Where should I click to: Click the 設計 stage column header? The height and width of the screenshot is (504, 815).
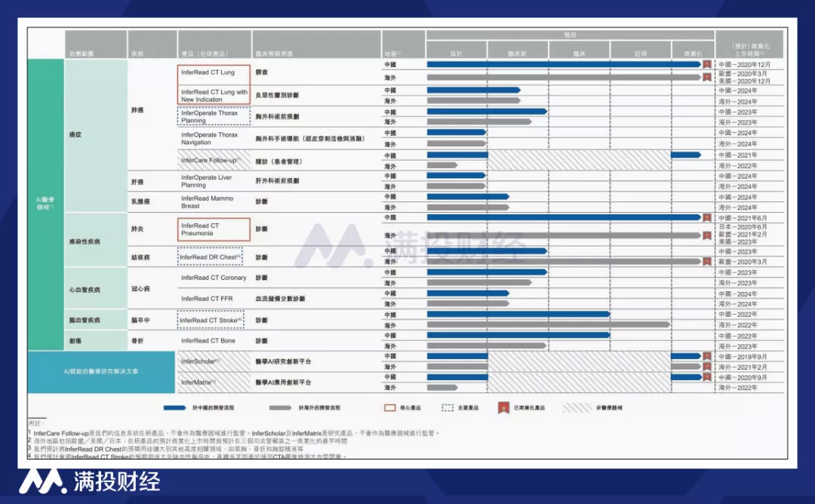457,50
